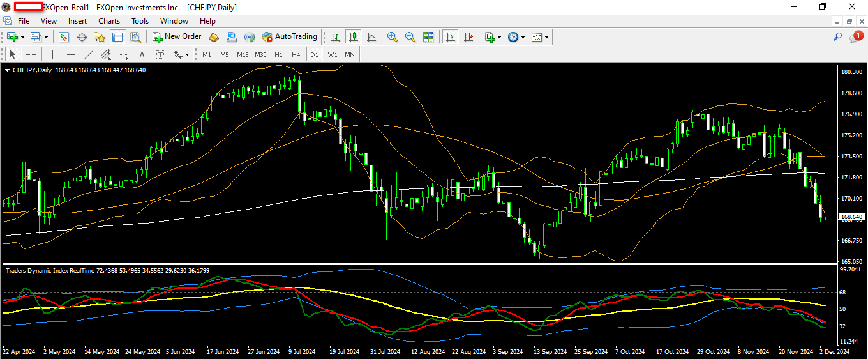Toggle the AutoTrading button
The width and height of the screenshot is (868, 359).
[289, 37]
